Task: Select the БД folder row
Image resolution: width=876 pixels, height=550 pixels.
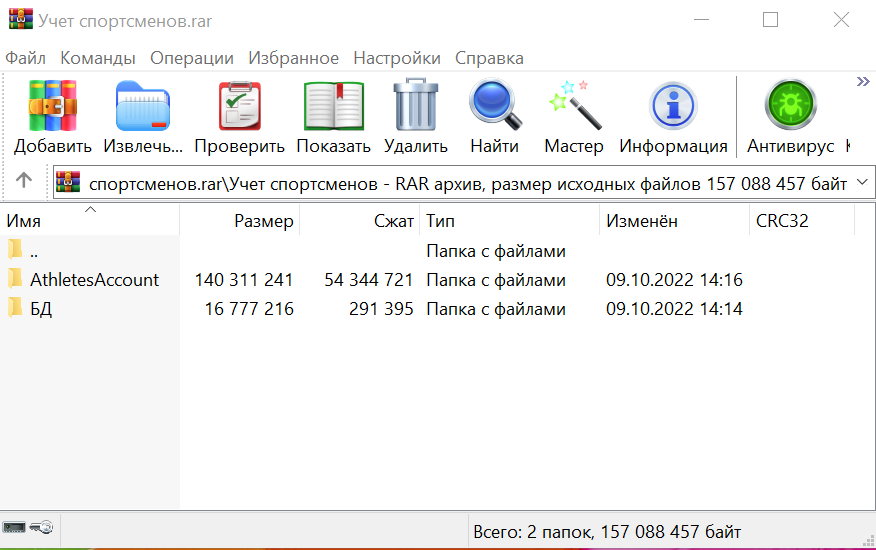Action: tap(40, 309)
